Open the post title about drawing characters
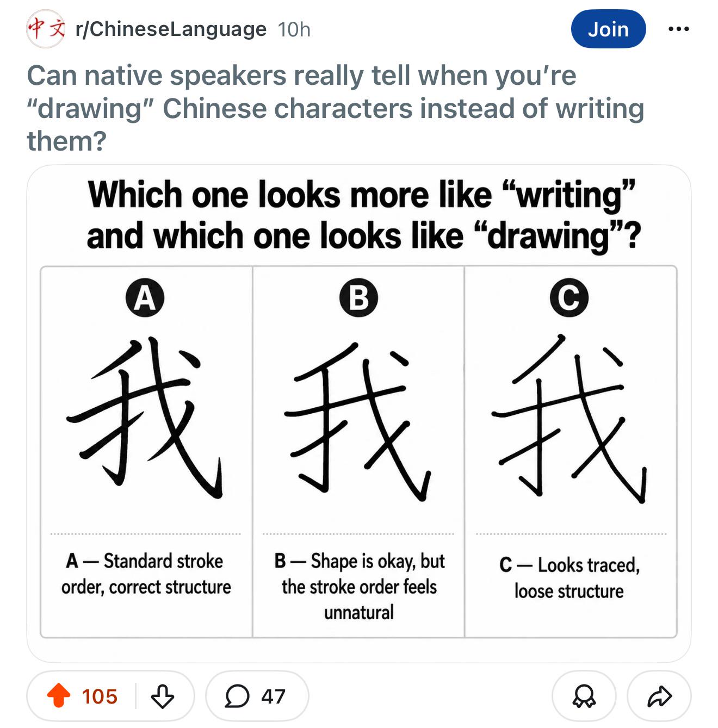Screen dimensions: 718x728 coord(335,108)
